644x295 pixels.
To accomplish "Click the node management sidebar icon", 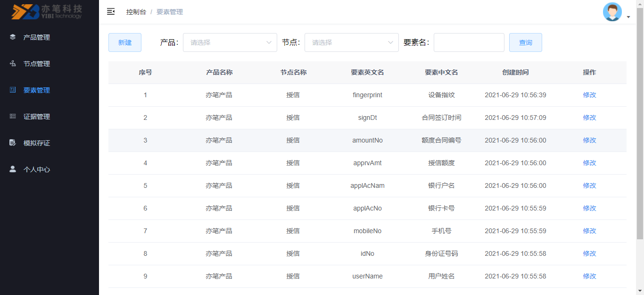I will pos(13,63).
